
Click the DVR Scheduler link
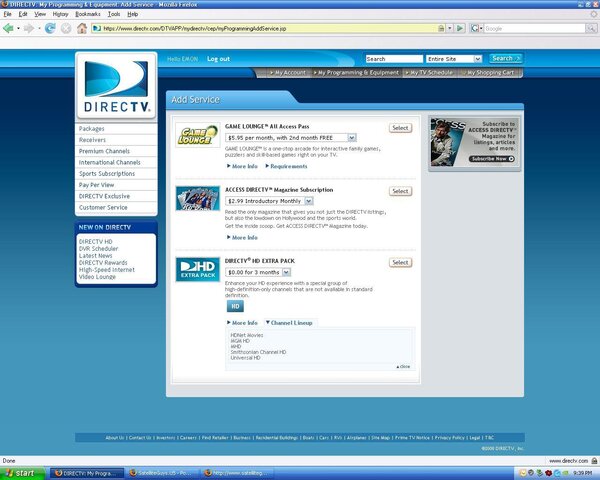pos(98,249)
